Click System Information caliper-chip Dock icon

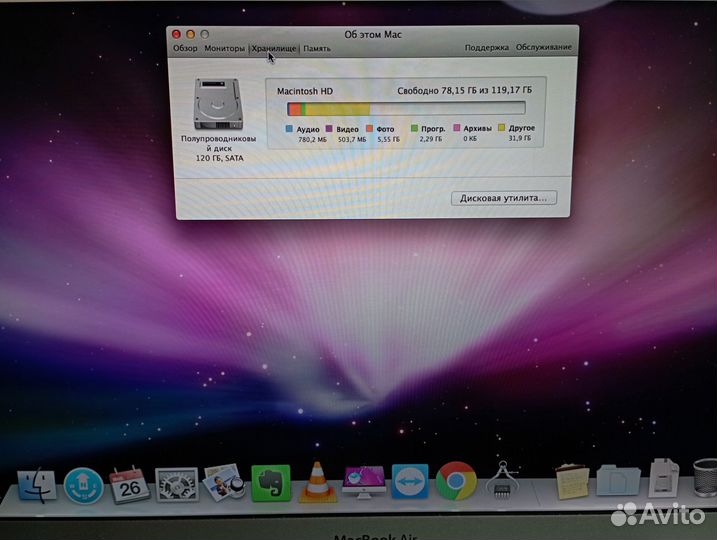point(503,481)
